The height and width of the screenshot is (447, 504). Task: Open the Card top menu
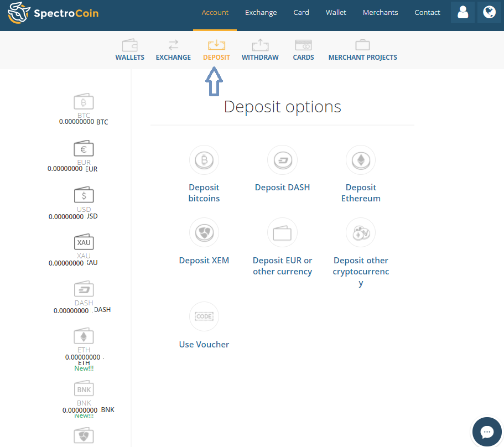click(x=301, y=13)
